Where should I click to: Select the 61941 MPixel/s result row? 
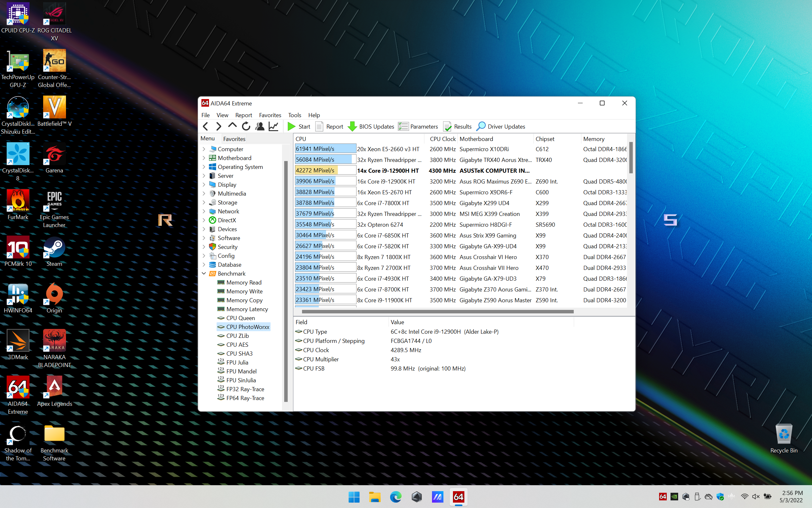pyautogui.click(x=460, y=149)
